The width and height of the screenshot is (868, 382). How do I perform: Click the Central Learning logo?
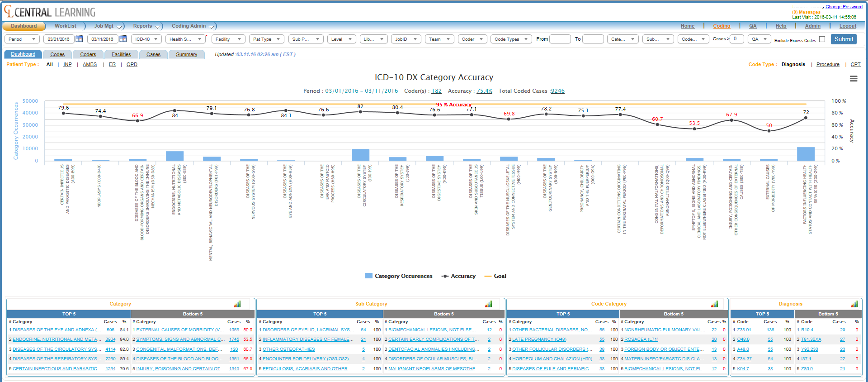coord(50,12)
